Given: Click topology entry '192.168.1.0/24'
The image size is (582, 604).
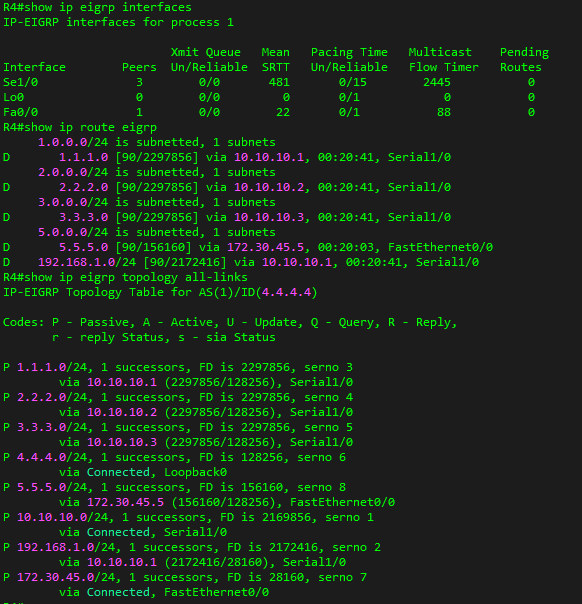Looking at the screenshot, I should pyautogui.click(x=66, y=548).
